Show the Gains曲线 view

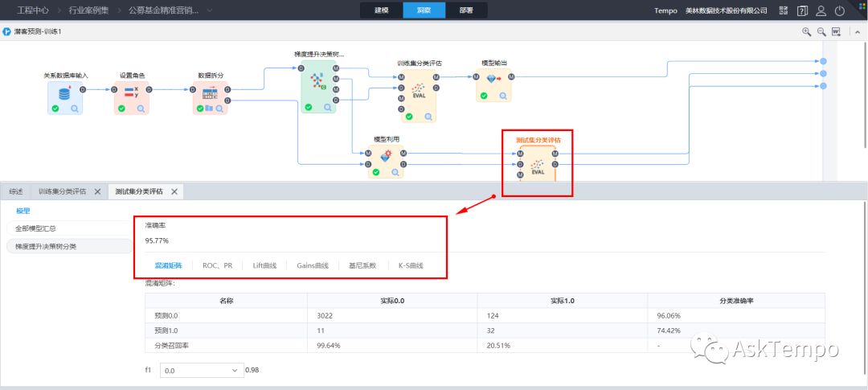click(313, 265)
